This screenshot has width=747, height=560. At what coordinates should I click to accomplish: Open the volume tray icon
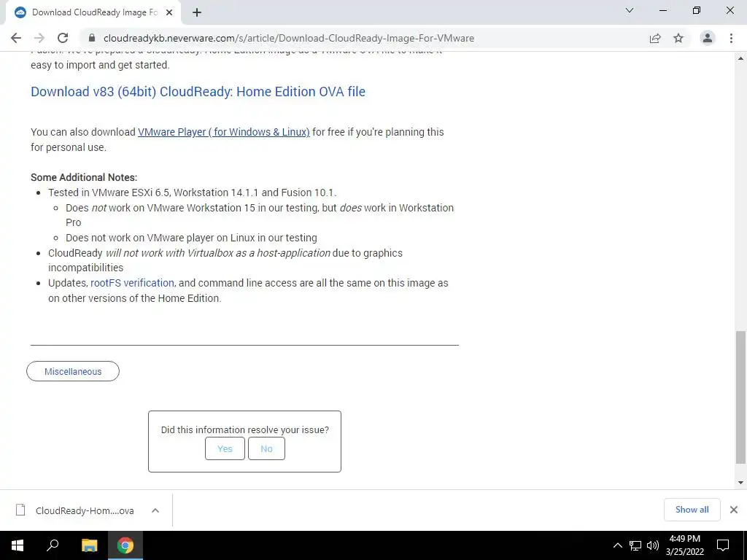[653, 545]
